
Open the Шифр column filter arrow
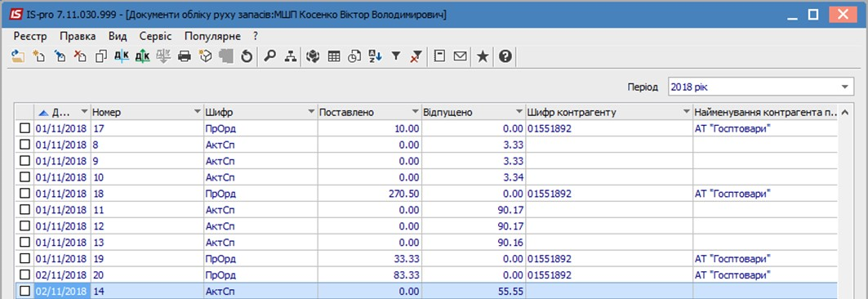pos(311,112)
